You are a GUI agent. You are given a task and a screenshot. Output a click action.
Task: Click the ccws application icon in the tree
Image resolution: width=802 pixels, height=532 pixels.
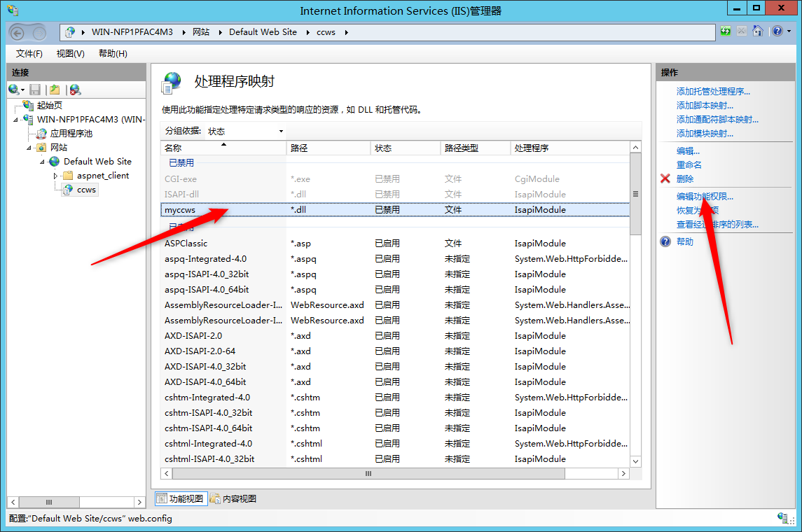coord(67,190)
